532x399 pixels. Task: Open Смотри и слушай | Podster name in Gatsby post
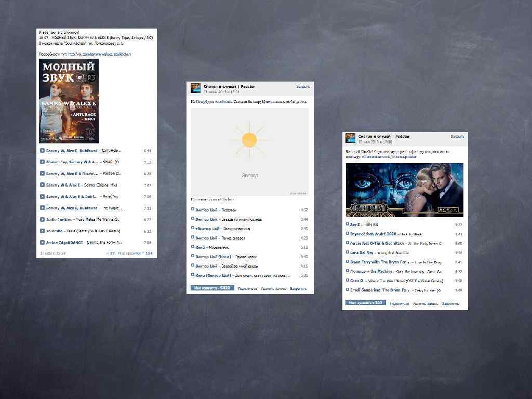(384, 137)
